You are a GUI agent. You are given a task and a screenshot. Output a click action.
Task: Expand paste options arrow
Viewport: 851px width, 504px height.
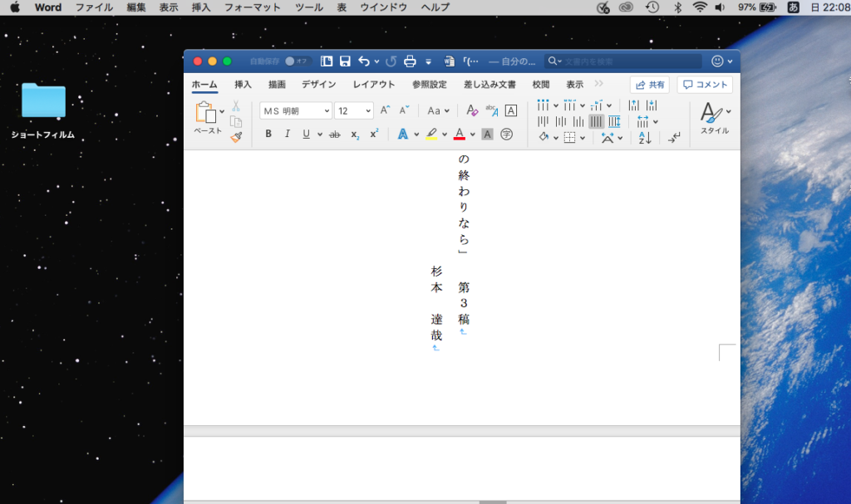coord(222,111)
